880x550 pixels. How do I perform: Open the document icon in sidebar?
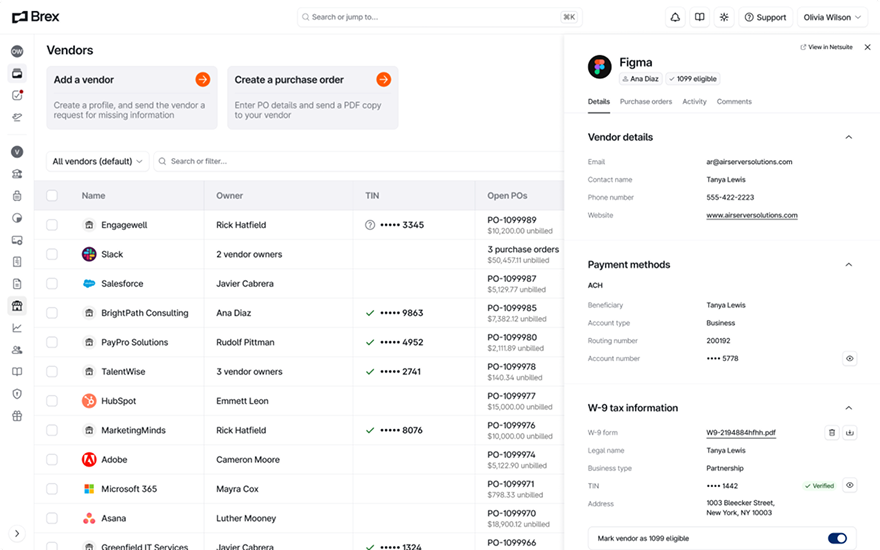coord(17,284)
